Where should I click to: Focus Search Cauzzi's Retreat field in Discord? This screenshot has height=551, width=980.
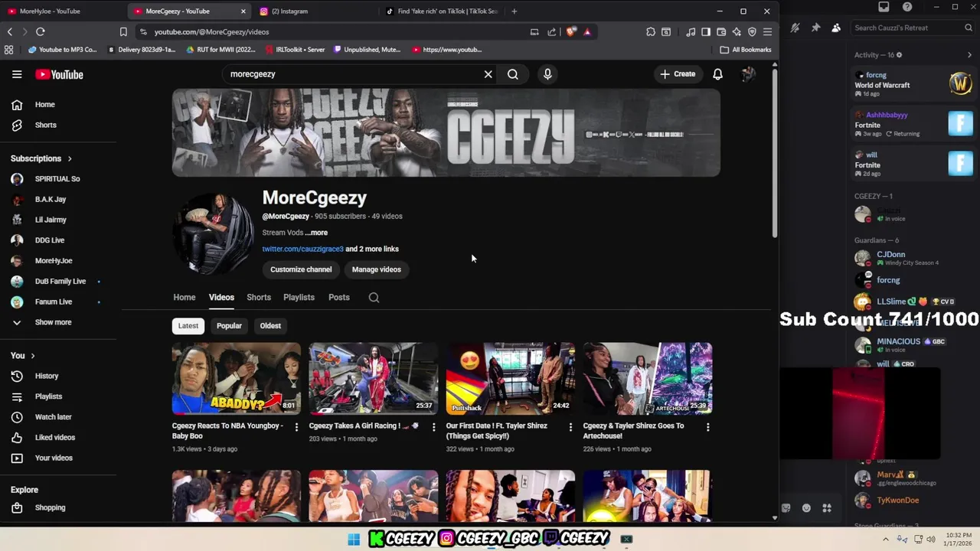911,28
